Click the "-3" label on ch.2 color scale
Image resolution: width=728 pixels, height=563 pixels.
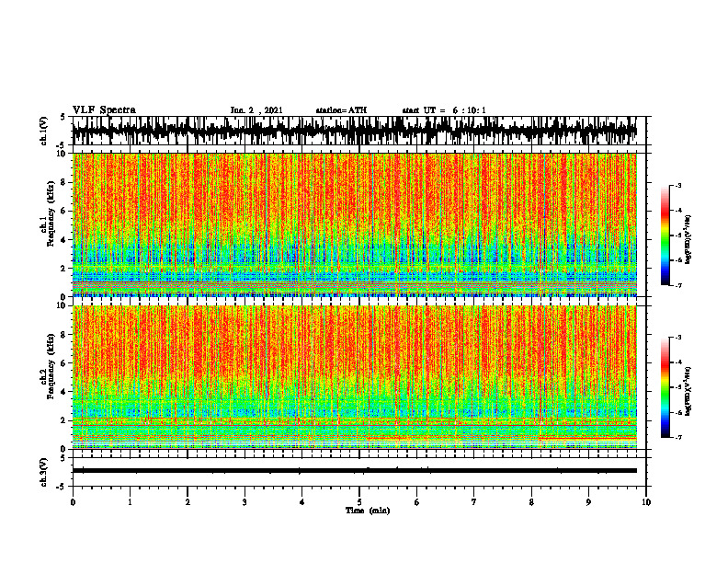(678, 338)
